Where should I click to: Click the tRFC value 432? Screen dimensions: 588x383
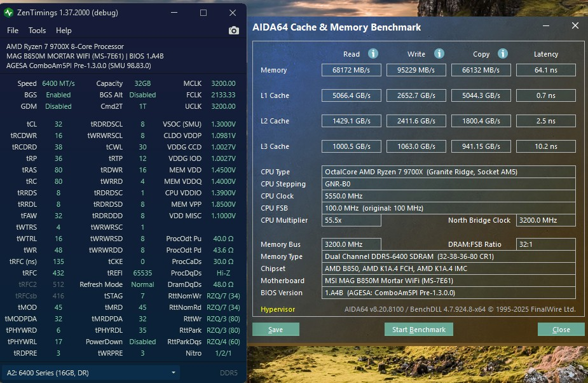click(x=58, y=273)
